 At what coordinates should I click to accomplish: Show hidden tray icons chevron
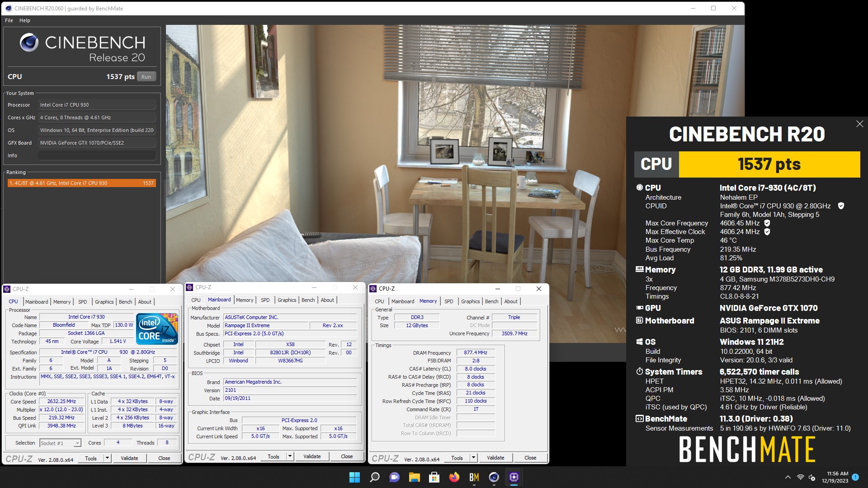click(788, 477)
